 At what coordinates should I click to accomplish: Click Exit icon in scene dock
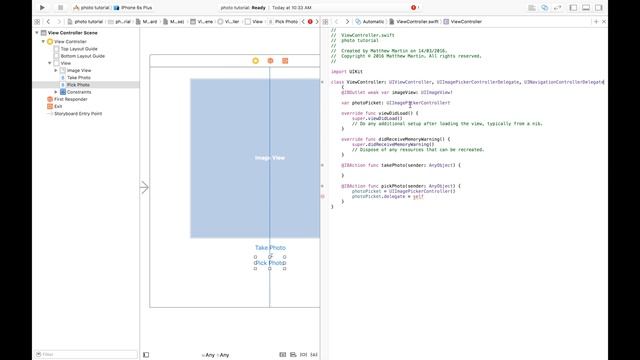pos(285,61)
